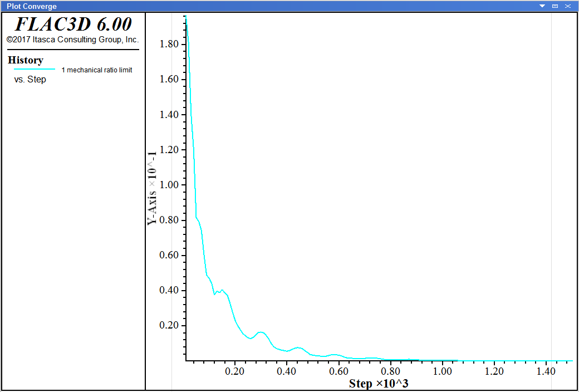Click the ©2017 Itasca Consulting Group, Inc. text

73,40
